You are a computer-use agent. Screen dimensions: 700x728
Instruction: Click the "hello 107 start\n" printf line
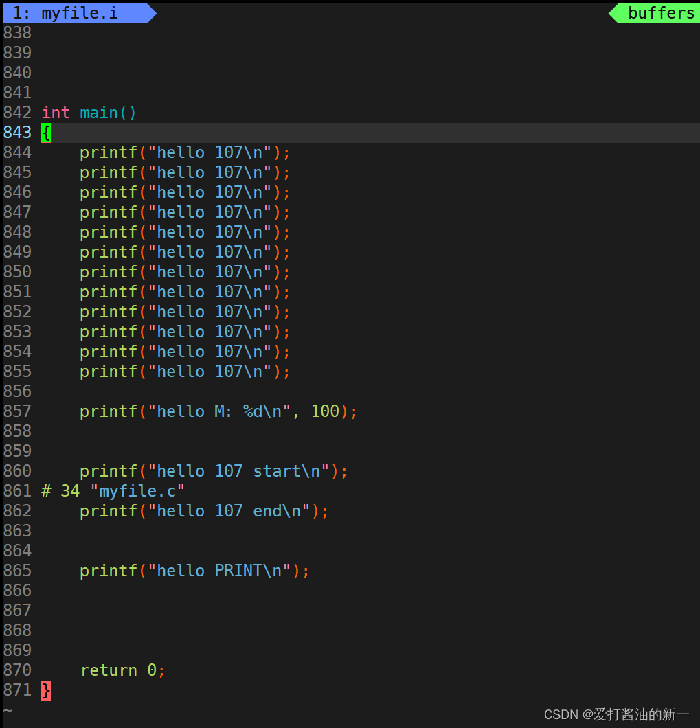[214, 471]
